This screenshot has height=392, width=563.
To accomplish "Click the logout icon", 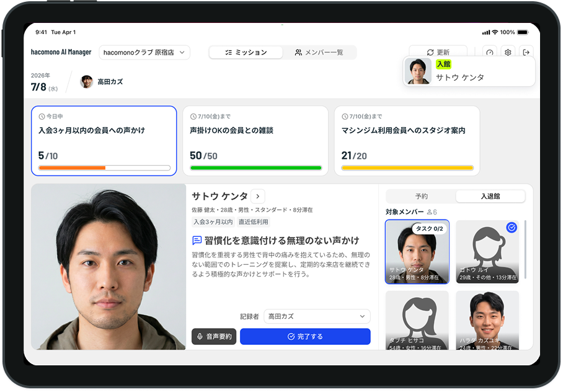I will pyautogui.click(x=526, y=53).
